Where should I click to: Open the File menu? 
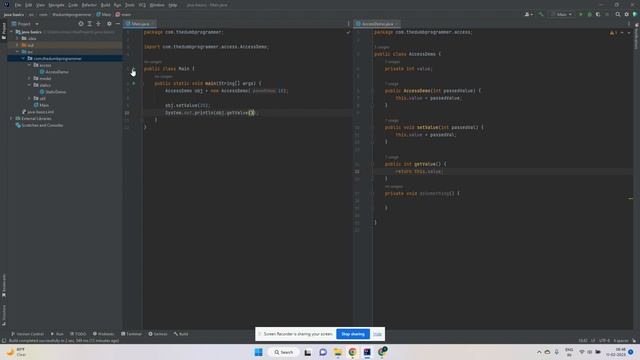click(x=18, y=5)
